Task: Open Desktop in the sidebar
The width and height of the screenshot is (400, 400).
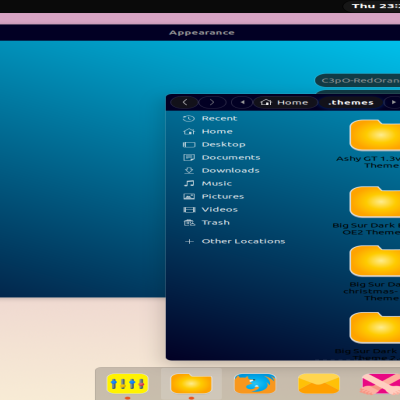Action: 224,144
